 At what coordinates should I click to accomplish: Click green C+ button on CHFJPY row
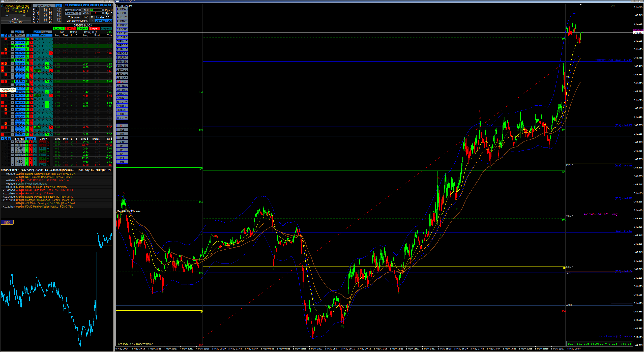(x=47, y=64)
